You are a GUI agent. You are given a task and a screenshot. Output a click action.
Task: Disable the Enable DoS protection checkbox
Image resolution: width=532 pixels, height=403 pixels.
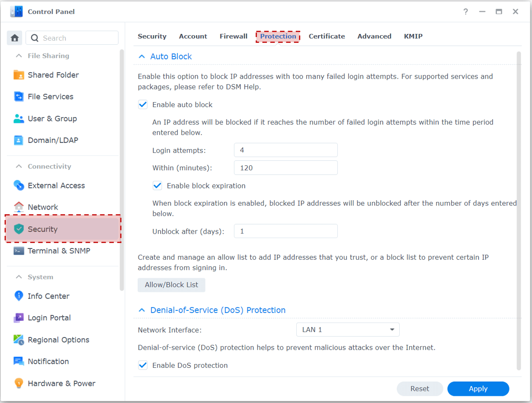pyautogui.click(x=143, y=366)
